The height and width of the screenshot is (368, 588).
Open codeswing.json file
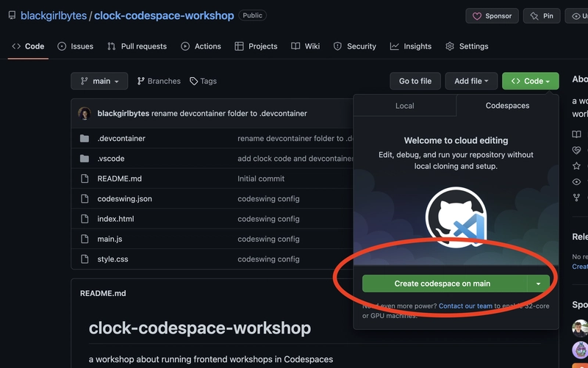(x=124, y=198)
